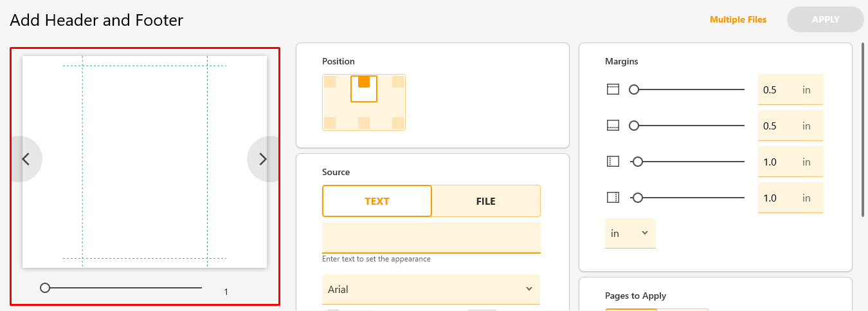Viewport: 868px width, 311px height.
Task: Click the header text input field
Action: 431,238
